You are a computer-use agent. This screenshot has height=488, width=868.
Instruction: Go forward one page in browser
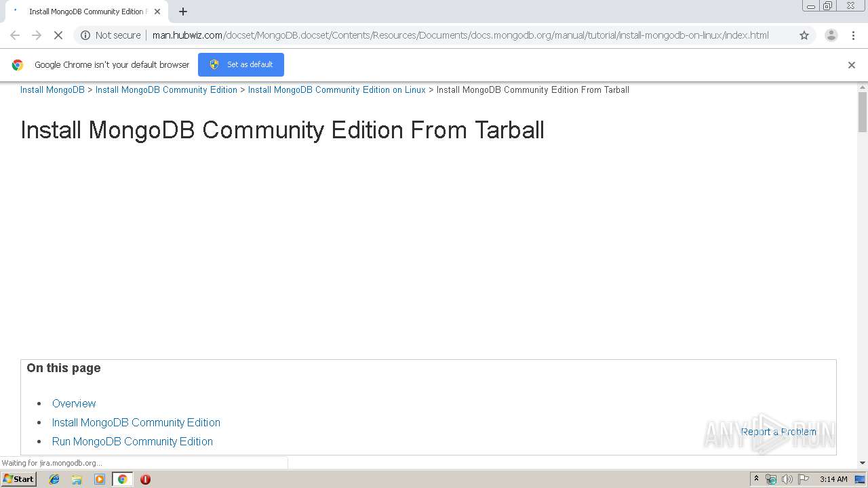coord(37,35)
